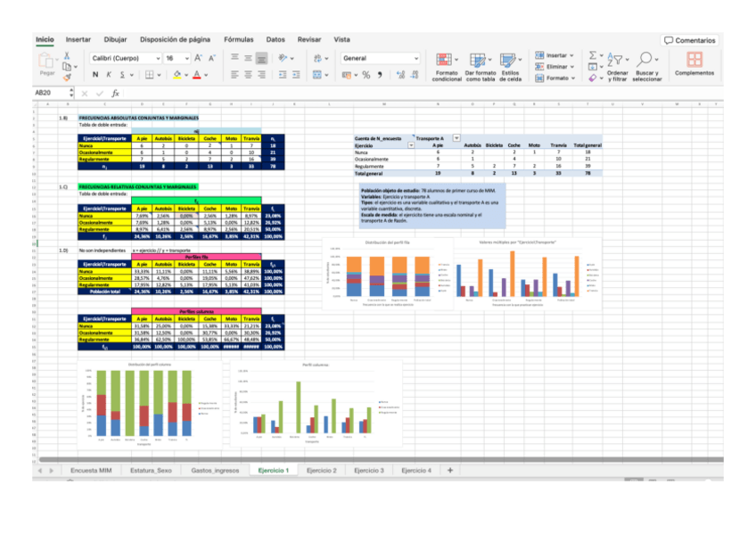Screen dimensions: 756x534
Task: Toggle bold (N) formatting
Action: click(95, 75)
